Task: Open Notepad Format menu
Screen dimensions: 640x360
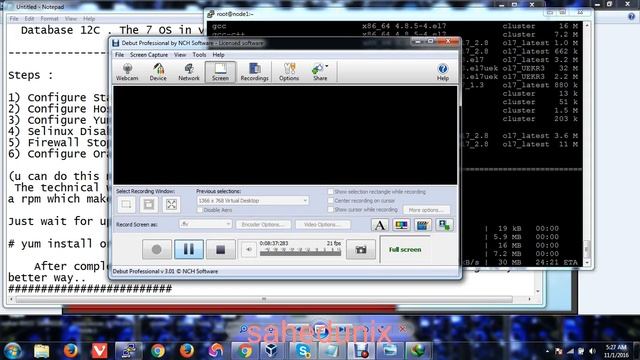Action: pos(49,19)
